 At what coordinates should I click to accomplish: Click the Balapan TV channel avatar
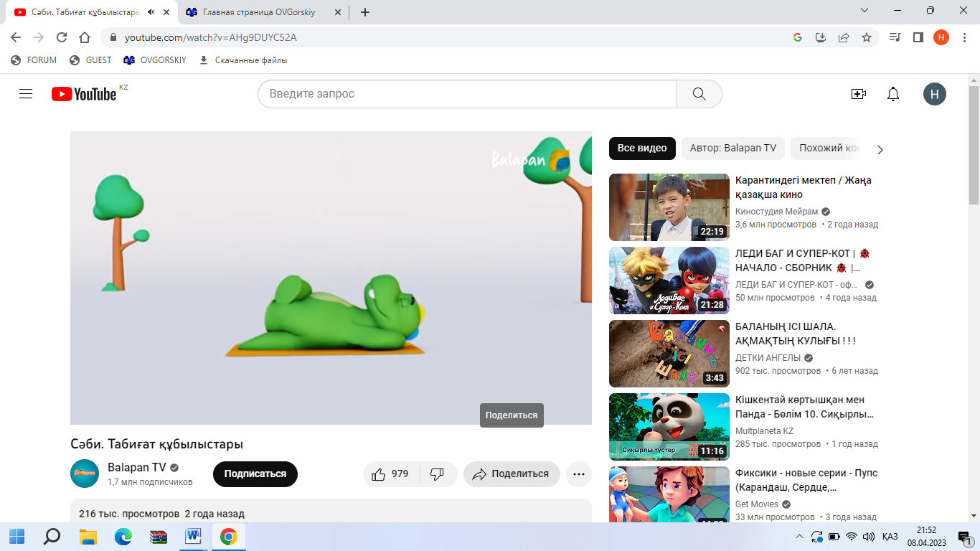click(x=85, y=474)
